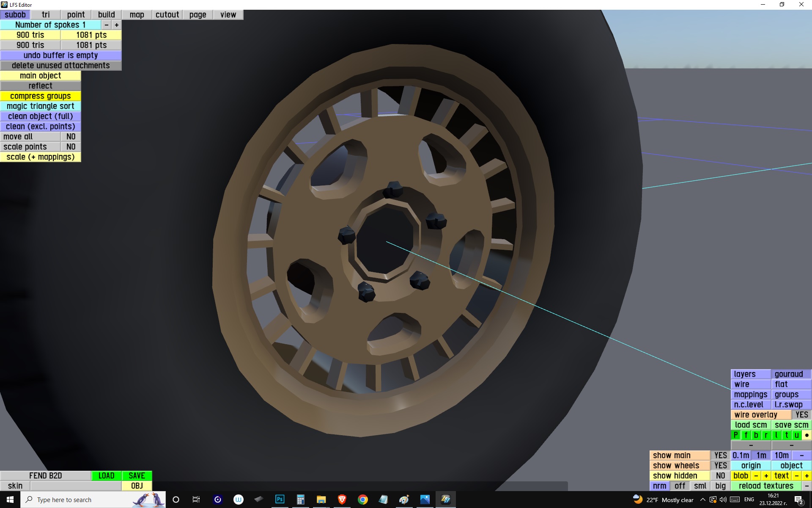Set grid size to 10m
Viewport: 812px width, 508px height.
[781, 455]
